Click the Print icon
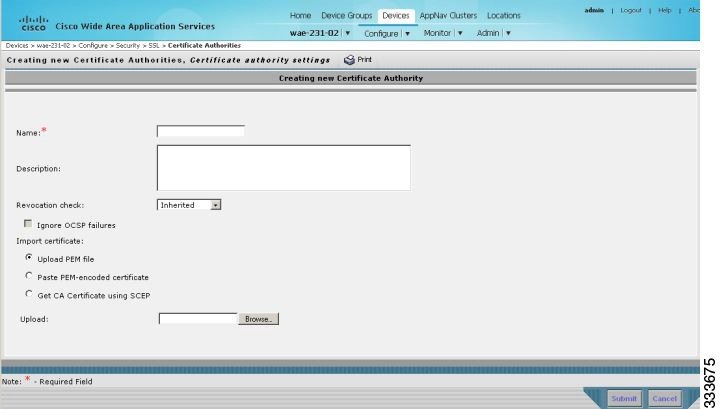The image size is (720, 409). pyautogui.click(x=349, y=60)
